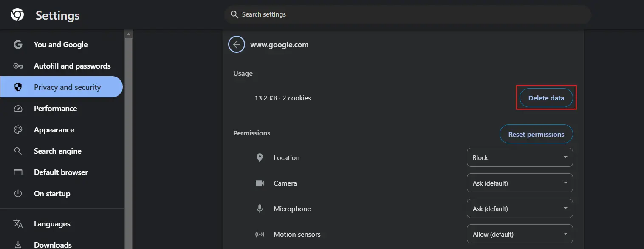Click the Search settings input field
644x249 pixels.
408,14
